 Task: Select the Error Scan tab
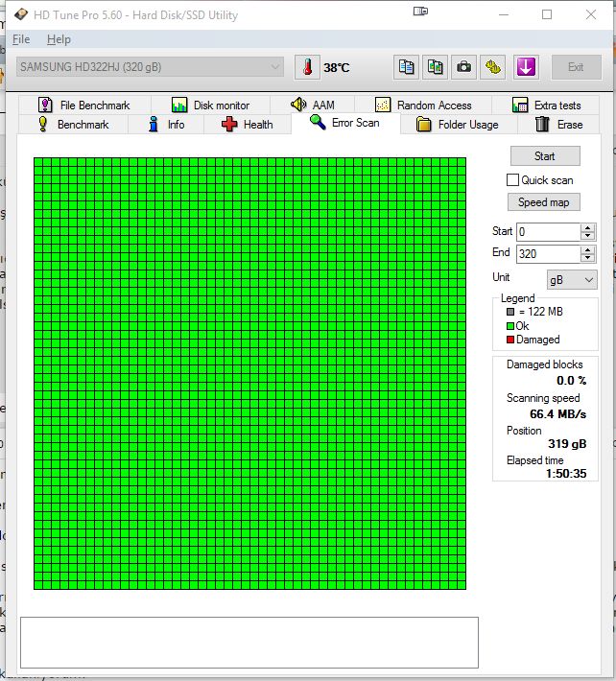tap(345, 123)
